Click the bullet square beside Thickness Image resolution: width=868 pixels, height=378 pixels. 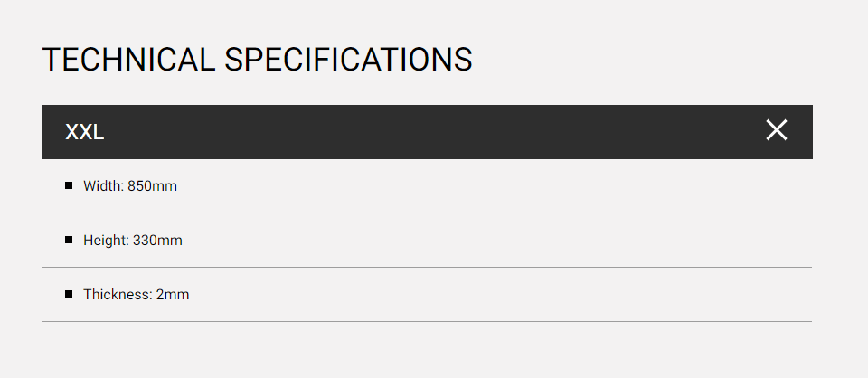tap(69, 294)
